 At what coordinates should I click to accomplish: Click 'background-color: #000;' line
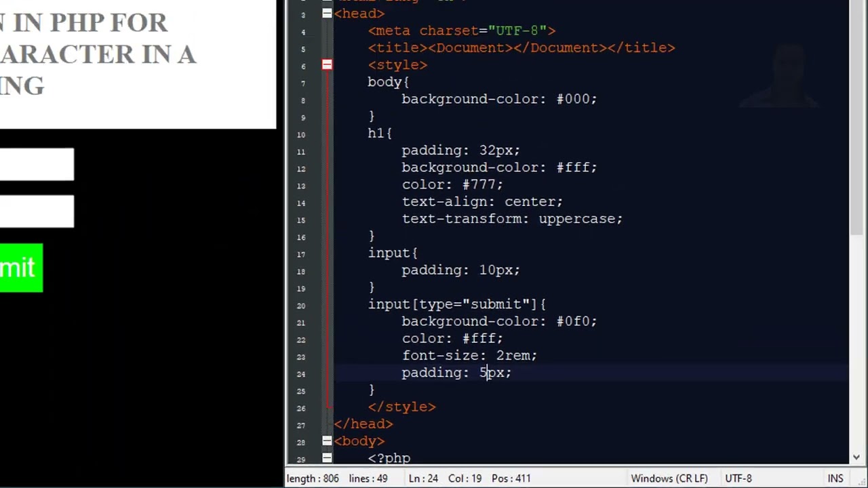point(499,99)
